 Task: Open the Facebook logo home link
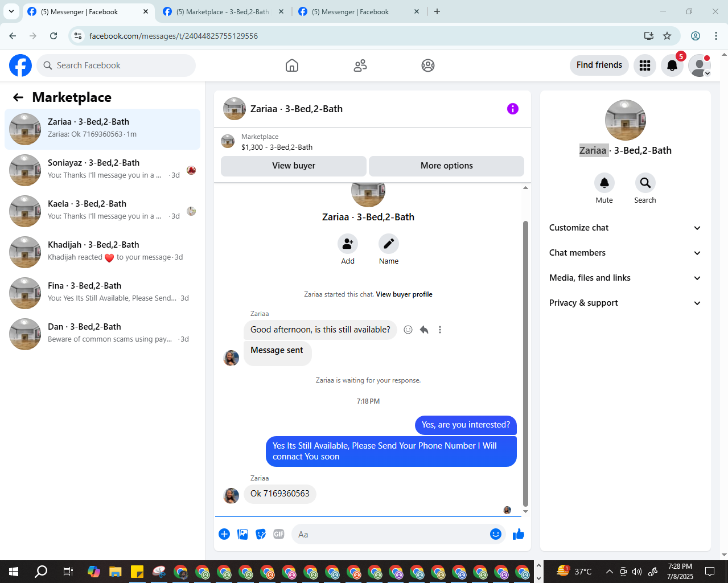(x=20, y=65)
